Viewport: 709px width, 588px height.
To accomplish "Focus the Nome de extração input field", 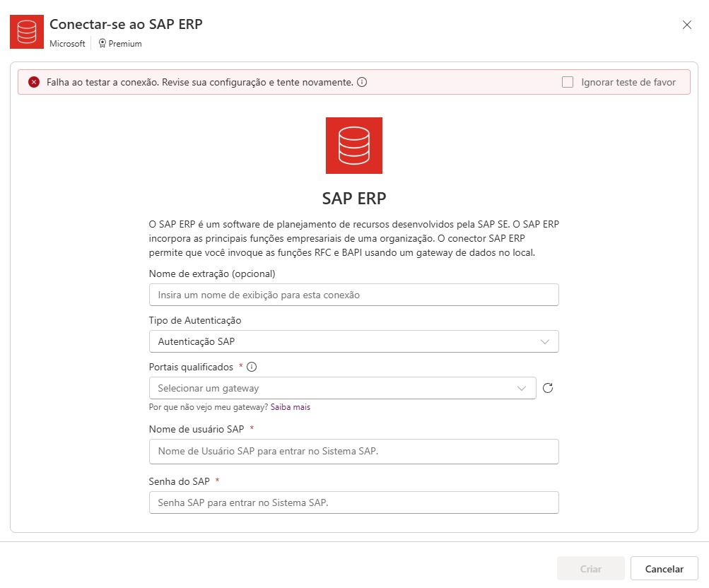I will [x=354, y=295].
